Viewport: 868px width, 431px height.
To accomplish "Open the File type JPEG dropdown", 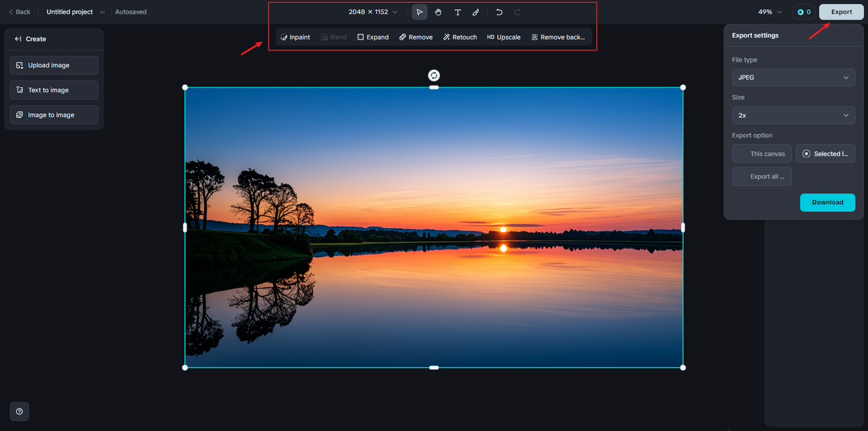I will pos(793,77).
